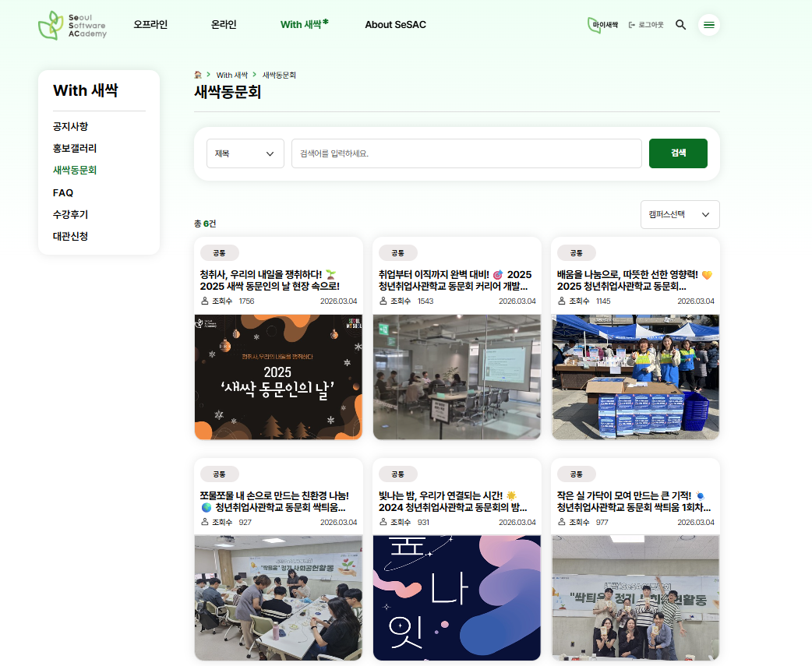Go to 마이새싹 page
Viewport: 812px width, 666px height.
(x=603, y=25)
